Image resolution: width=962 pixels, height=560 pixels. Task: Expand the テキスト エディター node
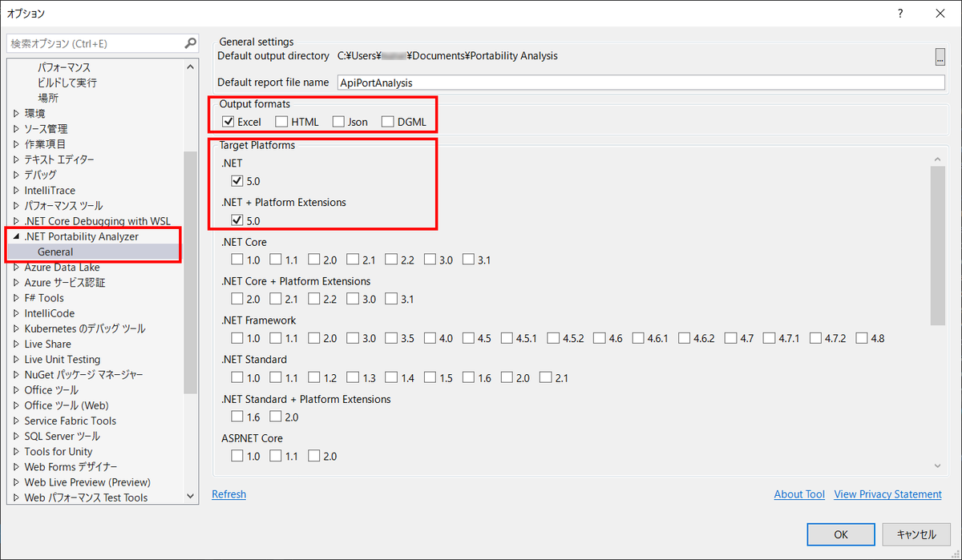pyautogui.click(x=16, y=159)
